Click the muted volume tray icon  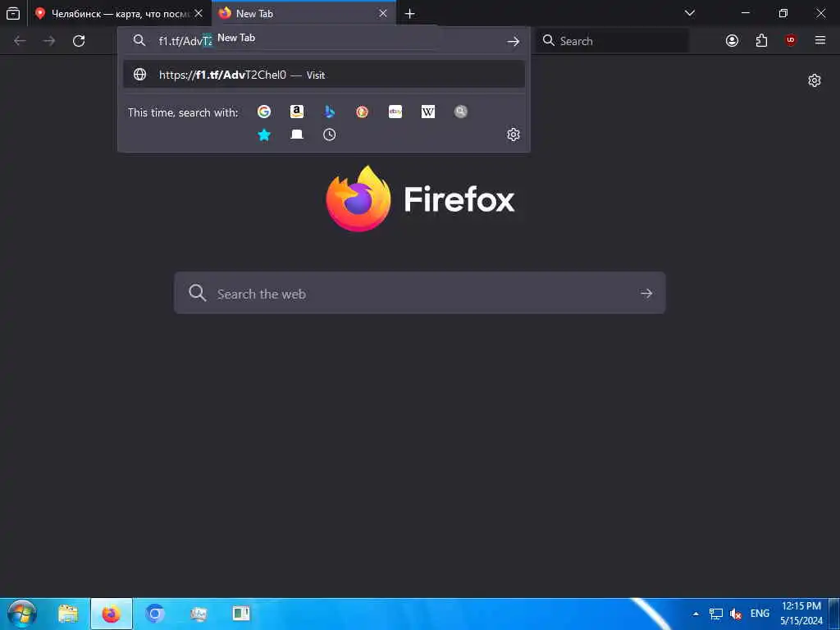point(736,614)
